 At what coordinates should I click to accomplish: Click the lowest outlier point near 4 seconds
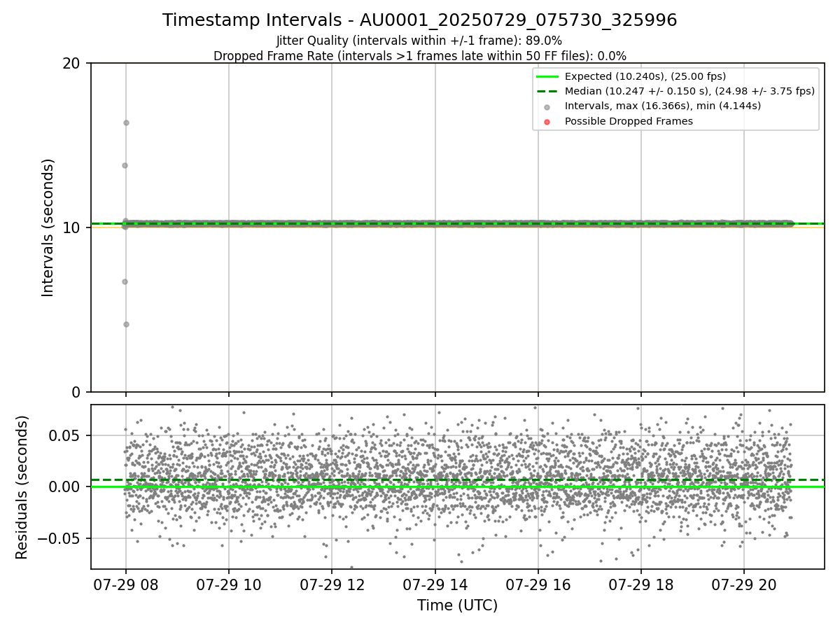[126, 324]
